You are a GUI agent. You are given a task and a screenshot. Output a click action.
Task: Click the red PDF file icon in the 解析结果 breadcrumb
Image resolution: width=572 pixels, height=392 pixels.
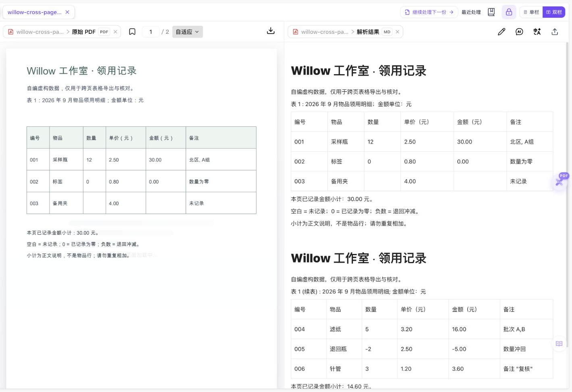point(296,32)
